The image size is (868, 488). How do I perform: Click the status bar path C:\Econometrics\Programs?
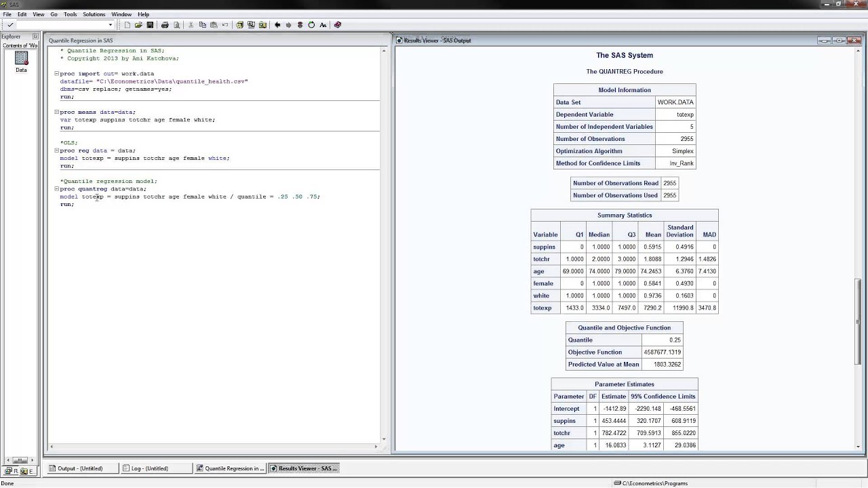tap(654, 483)
